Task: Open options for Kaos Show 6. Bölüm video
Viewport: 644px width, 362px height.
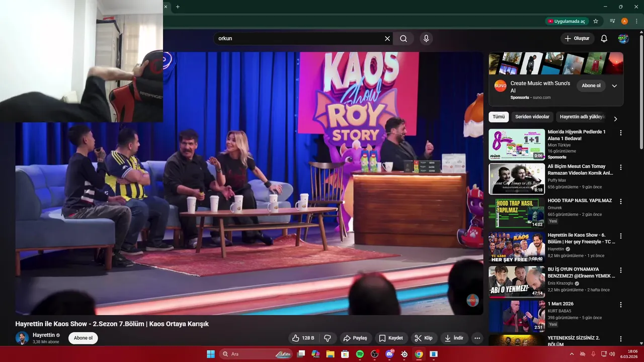Action: [620, 236]
